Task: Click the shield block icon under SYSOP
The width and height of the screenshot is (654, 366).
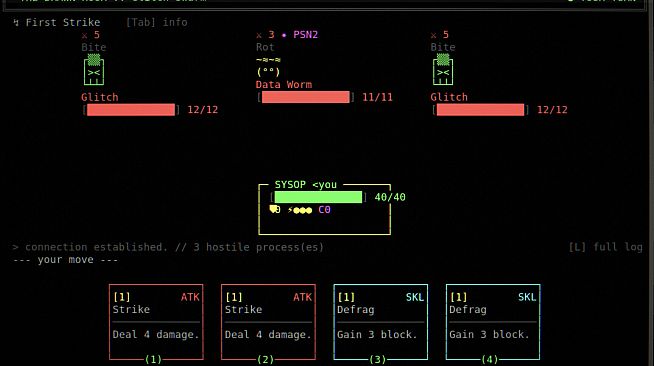Action: tap(275, 210)
